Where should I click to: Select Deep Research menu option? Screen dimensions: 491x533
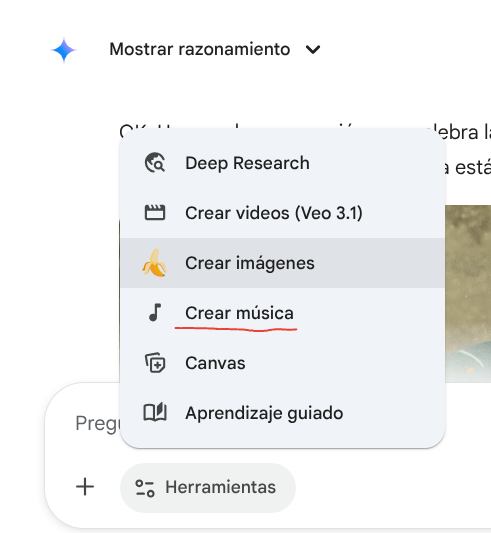283,163
